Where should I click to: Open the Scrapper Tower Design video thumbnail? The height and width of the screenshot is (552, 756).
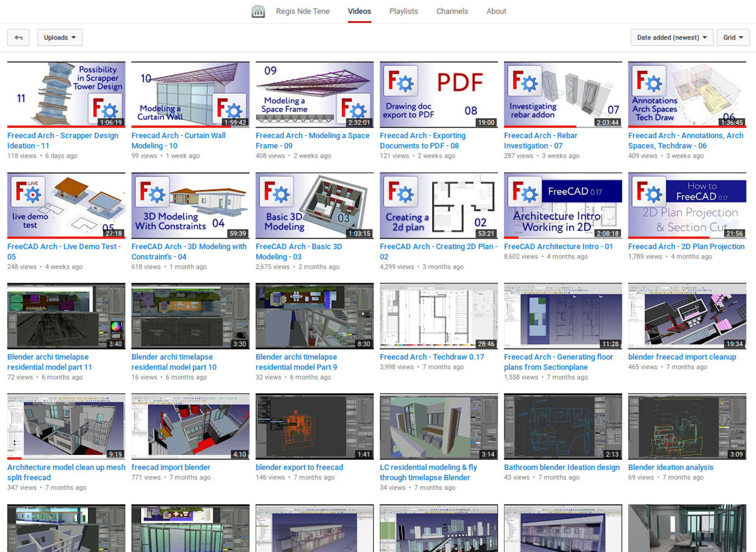click(66, 95)
